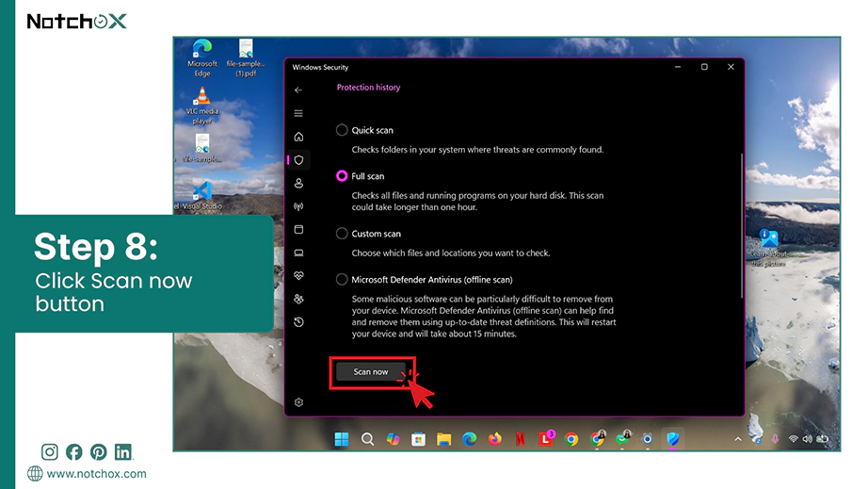
Task: Open the Device security laptop icon
Action: click(x=299, y=253)
